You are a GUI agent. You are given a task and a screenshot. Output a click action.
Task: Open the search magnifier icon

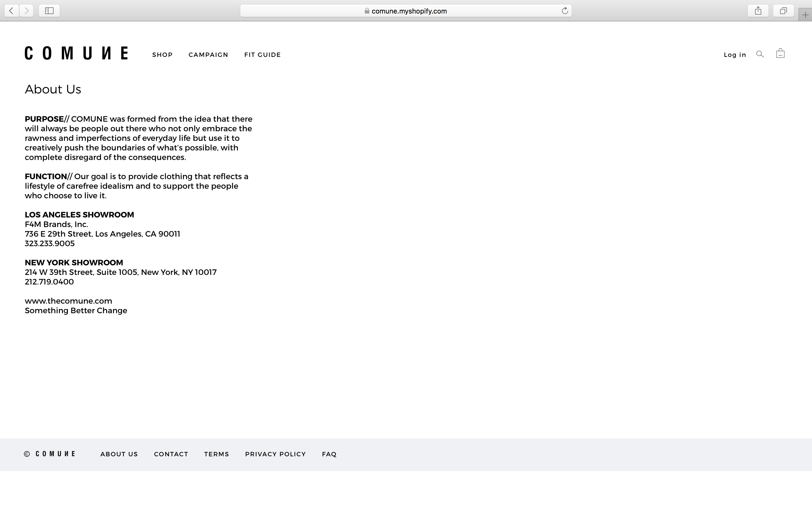(760, 54)
